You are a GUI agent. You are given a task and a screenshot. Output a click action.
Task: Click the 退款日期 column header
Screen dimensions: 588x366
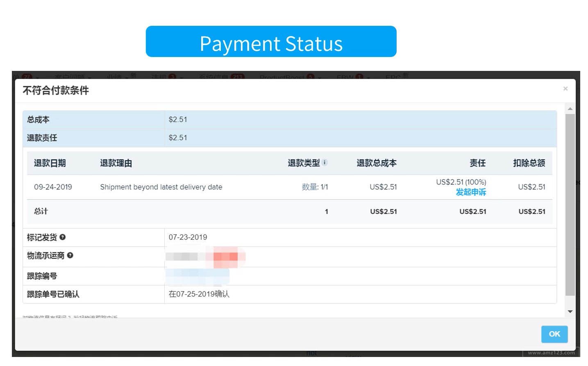point(50,163)
